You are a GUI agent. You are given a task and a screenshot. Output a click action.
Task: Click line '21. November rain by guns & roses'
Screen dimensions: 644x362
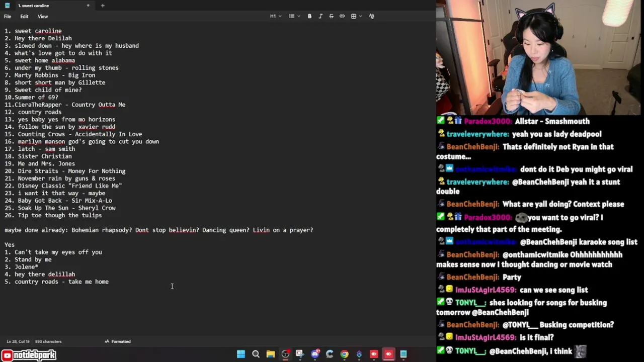60,178
